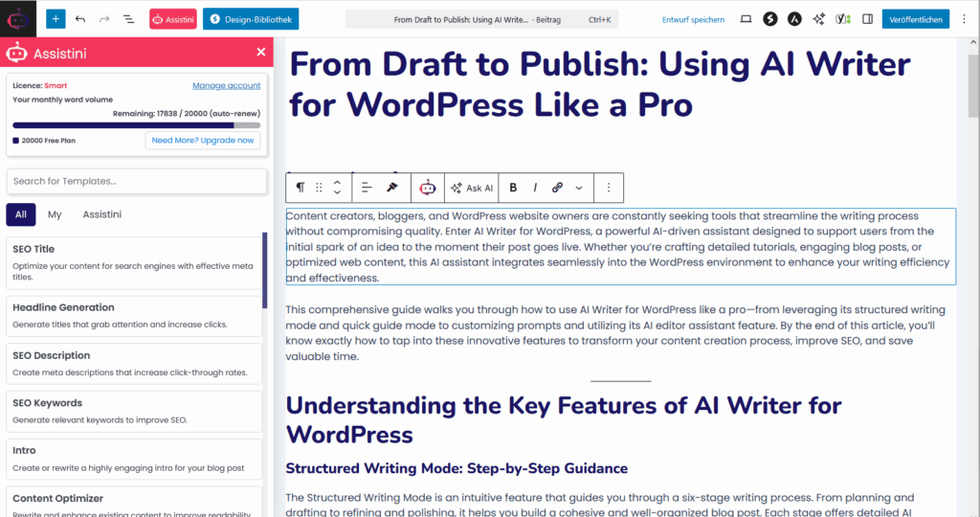Click the post title heading
980x517 pixels.
click(600, 84)
